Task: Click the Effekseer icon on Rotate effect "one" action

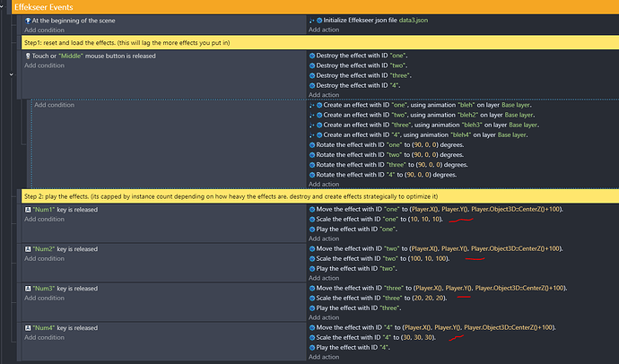Action: [312, 145]
